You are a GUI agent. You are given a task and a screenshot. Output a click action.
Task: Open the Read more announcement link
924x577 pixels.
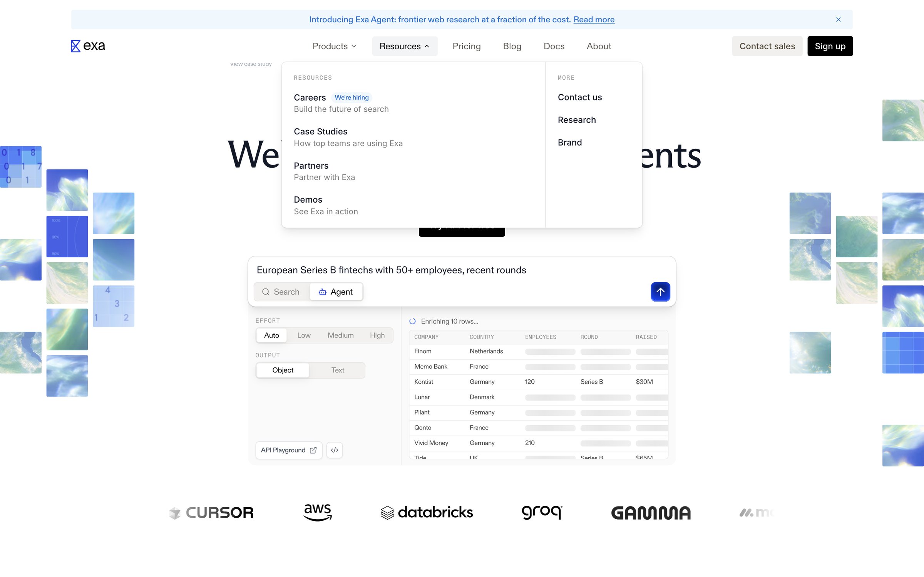pos(594,20)
